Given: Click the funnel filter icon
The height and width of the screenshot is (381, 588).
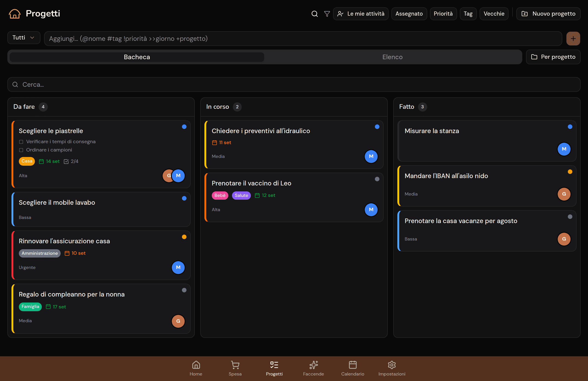Looking at the screenshot, I should coord(327,14).
